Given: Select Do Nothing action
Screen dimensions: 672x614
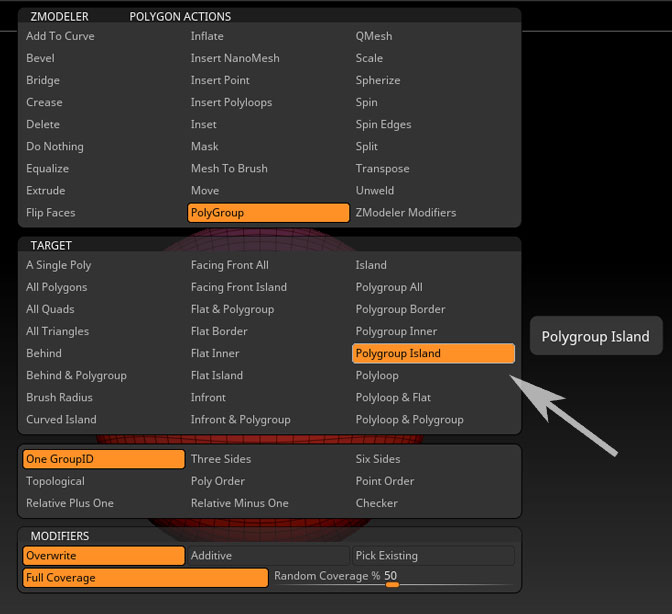Looking at the screenshot, I should [x=55, y=146].
